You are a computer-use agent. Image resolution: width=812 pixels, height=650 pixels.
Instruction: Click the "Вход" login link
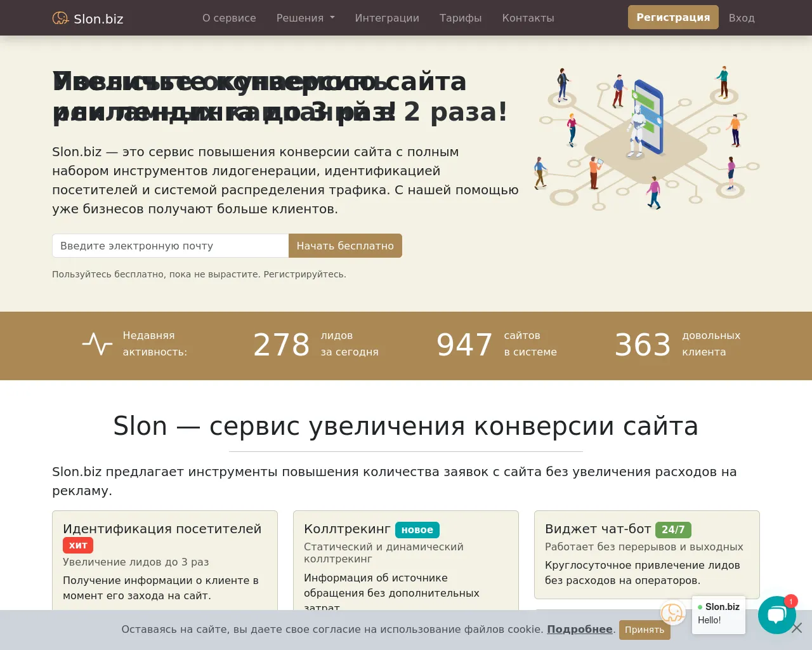coord(742,18)
